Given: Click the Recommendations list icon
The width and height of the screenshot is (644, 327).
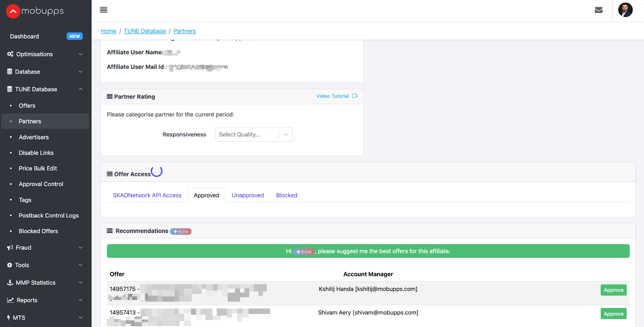Looking at the screenshot, I should [x=109, y=231].
